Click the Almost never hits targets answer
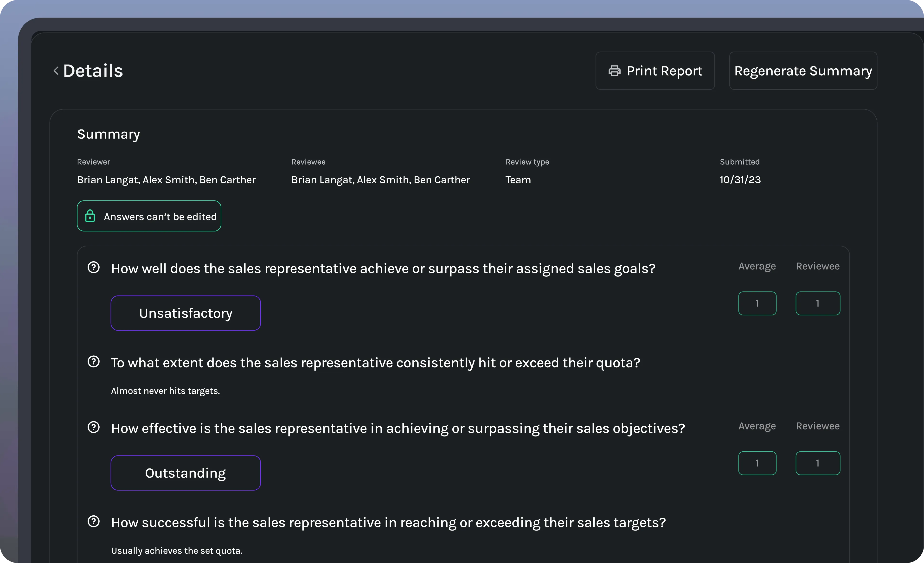Screen dimensions: 924x563 (165, 391)
